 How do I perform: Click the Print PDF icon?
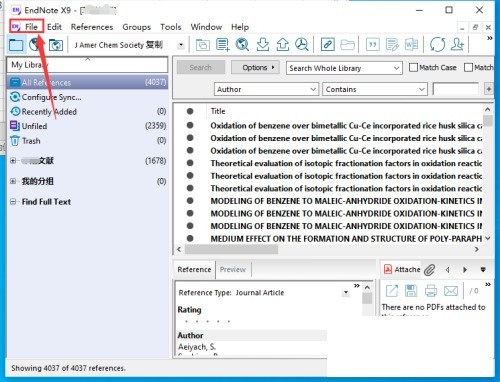[431, 291]
